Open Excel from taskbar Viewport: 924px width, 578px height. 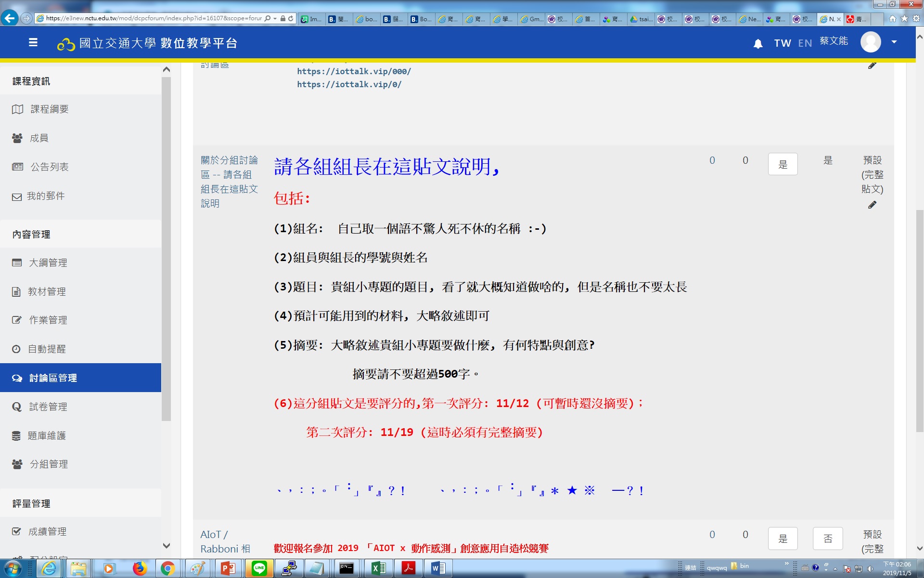379,568
